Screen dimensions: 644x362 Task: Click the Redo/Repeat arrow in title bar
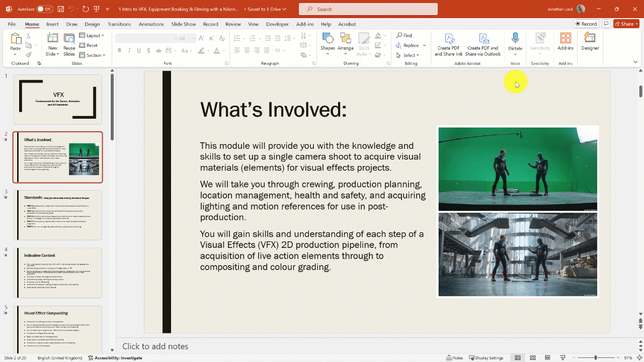pos(86,9)
